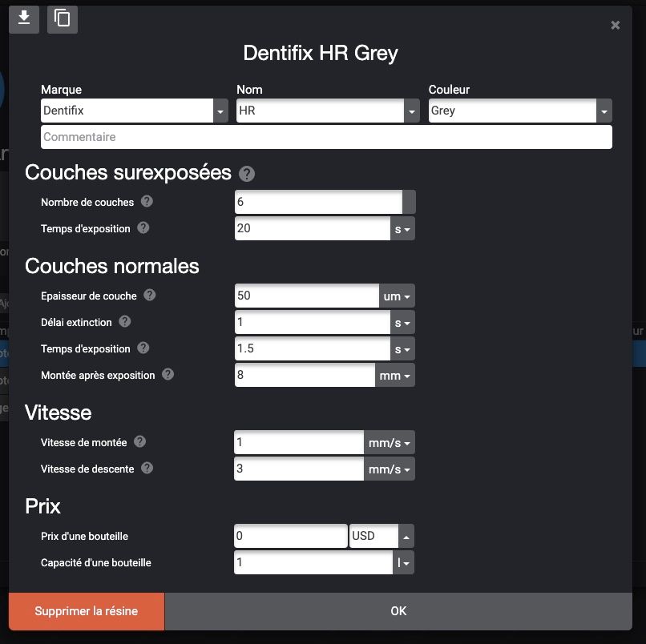646x644 pixels.
Task: Click the burn-in exposure field with 20
Action: click(x=313, y=228)
